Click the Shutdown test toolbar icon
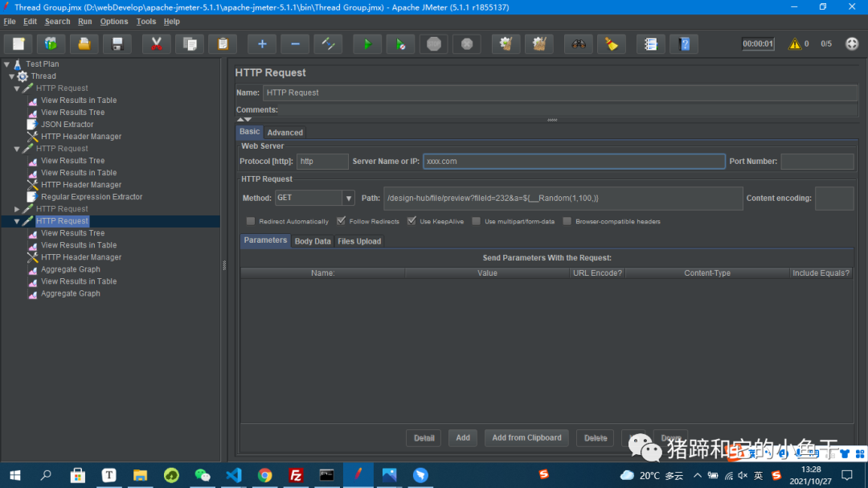 [x=467, y=43]
